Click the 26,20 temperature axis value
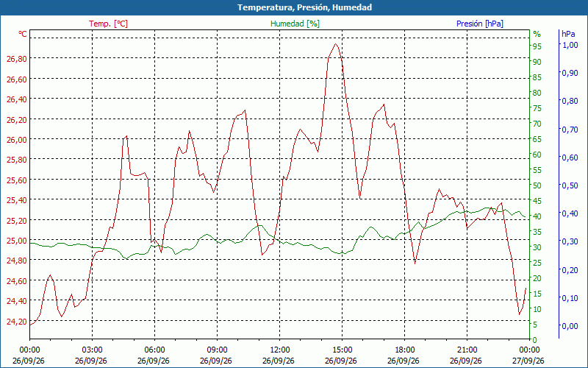 17,120
